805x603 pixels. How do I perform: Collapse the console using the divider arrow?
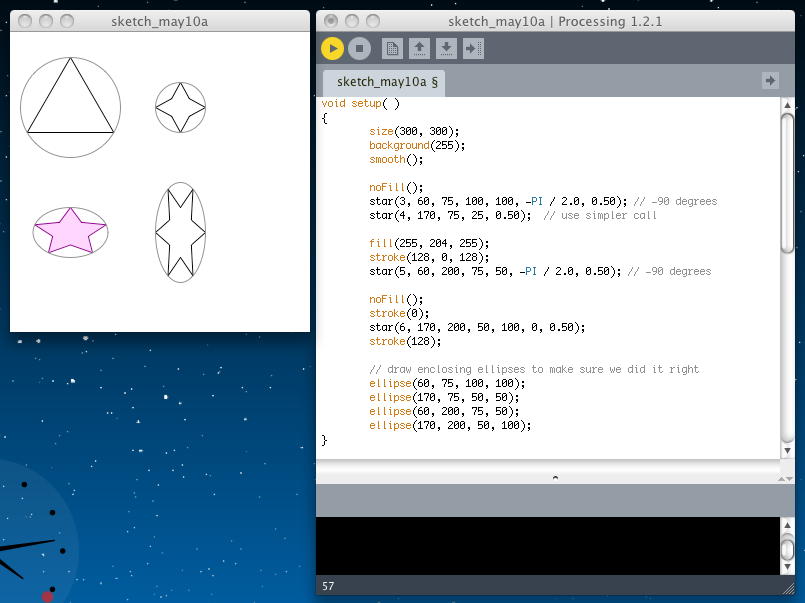click(556, 478)
